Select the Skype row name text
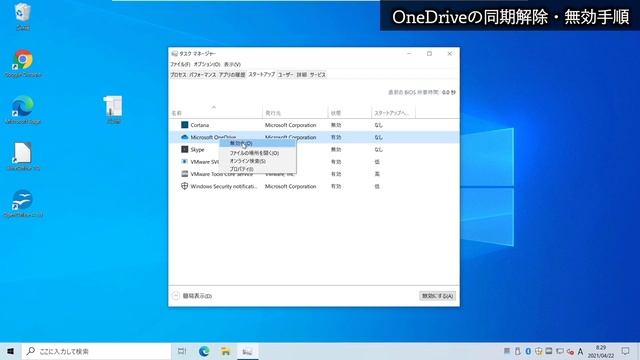The height and width of the screenshot is (360, 640). (x=197, y=150)
